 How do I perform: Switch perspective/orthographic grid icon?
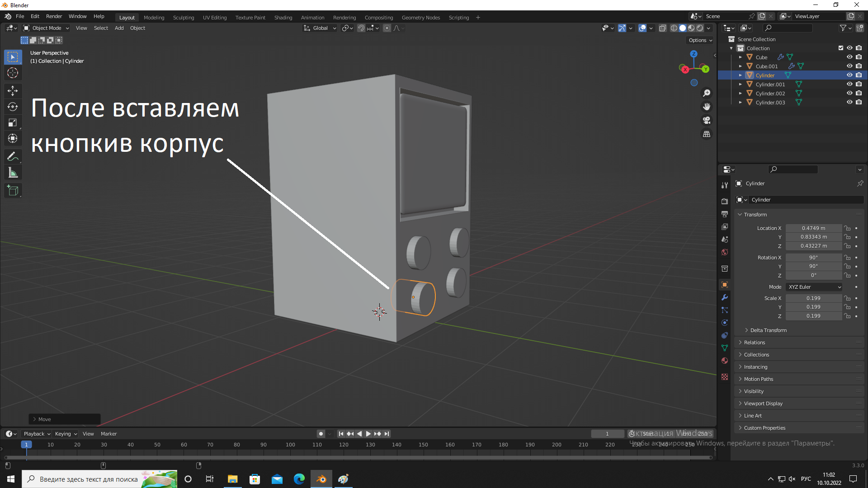click(707, 134)
